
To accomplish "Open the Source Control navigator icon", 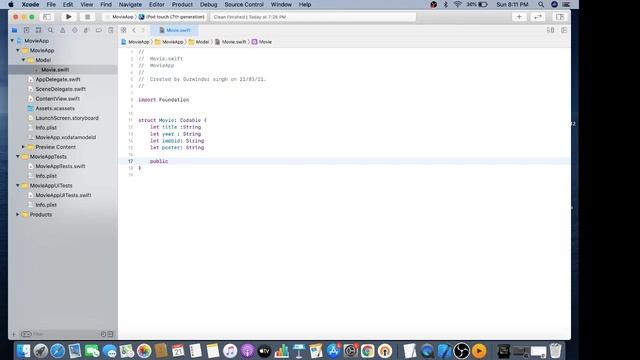I will pyautogui.click(x=27, y=30).
